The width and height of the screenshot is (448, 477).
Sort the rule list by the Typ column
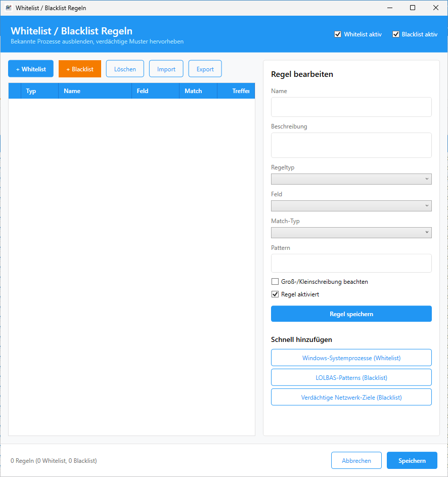[x=31, y=91]
